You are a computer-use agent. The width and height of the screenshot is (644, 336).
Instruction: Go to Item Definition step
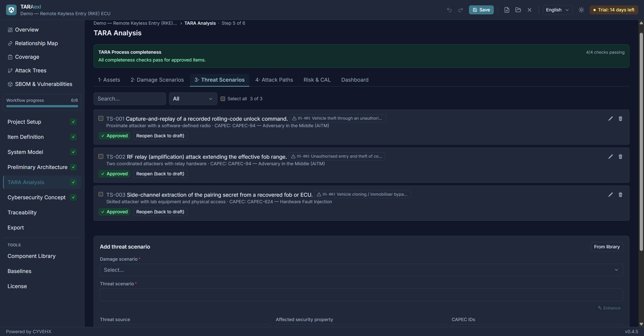(x=42, y=137)
